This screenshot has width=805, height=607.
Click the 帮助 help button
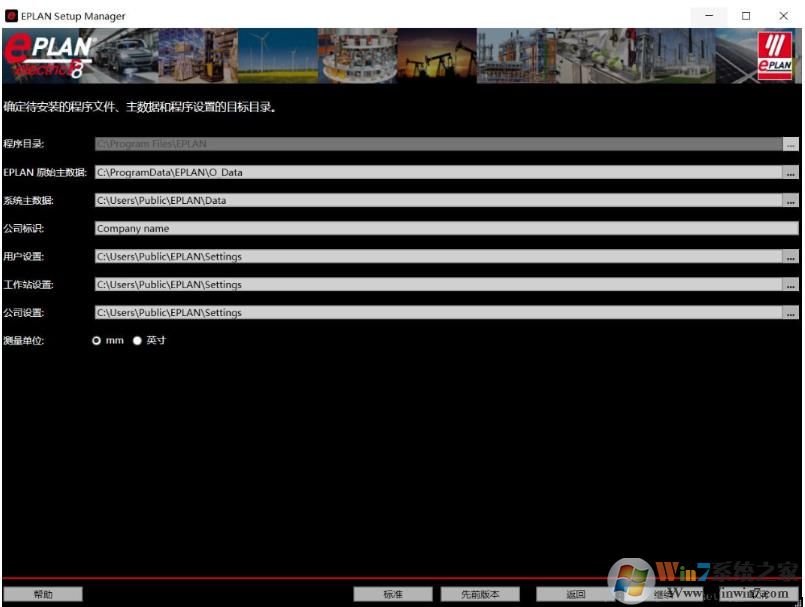coord(43,594)
